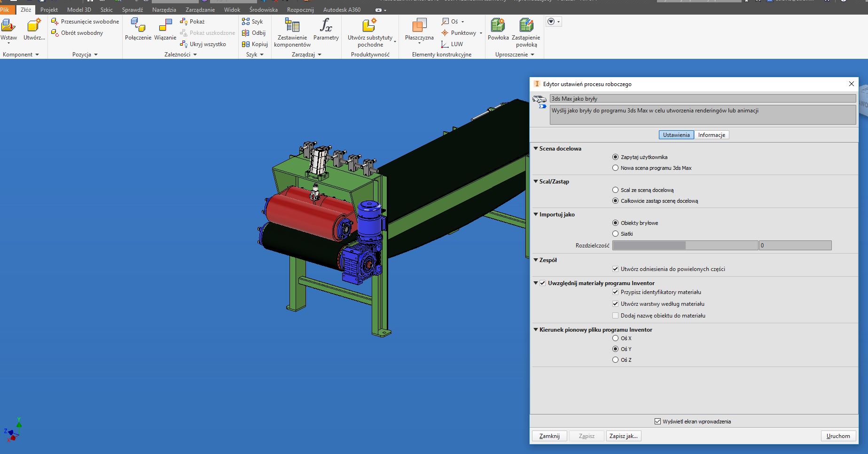Select Zapytaj użytkownika radio option
Viewport: 868px width, 454px height.
pos(615,157)
